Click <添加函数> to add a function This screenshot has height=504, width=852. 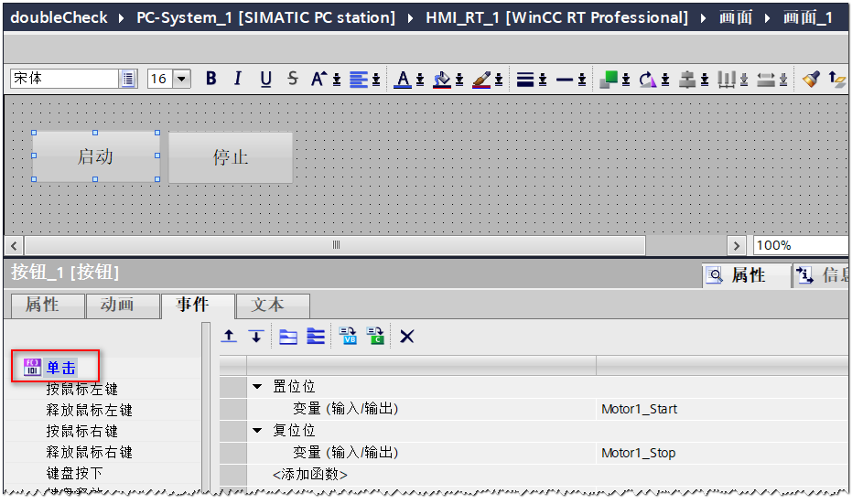pos(310,474)
